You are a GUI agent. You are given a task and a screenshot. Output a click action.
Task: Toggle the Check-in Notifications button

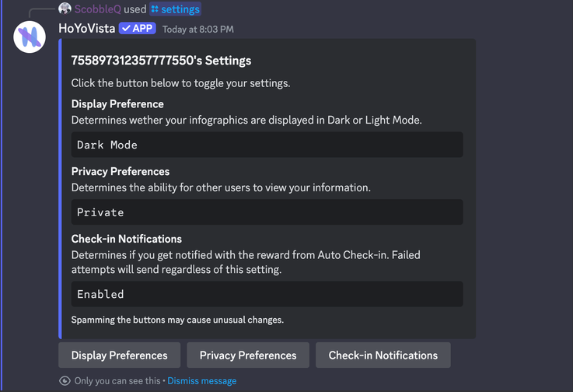383,355
